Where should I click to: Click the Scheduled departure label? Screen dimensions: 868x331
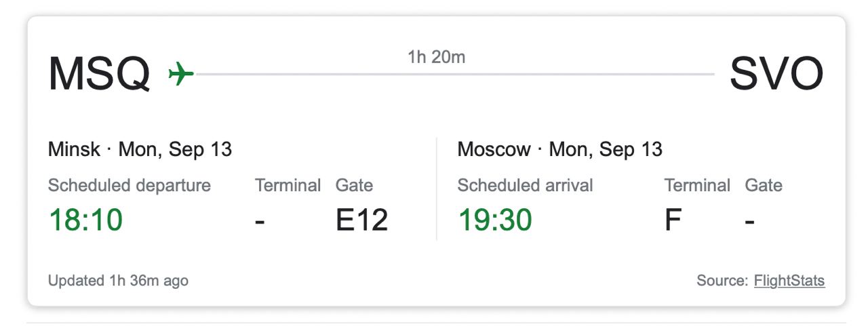(130, 185)
